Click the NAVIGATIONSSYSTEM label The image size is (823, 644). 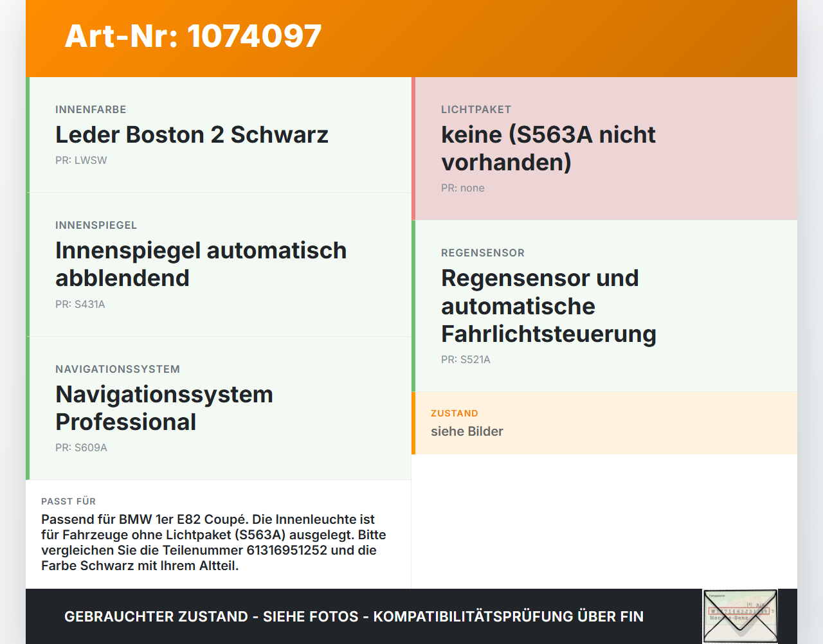pos(118,370)
